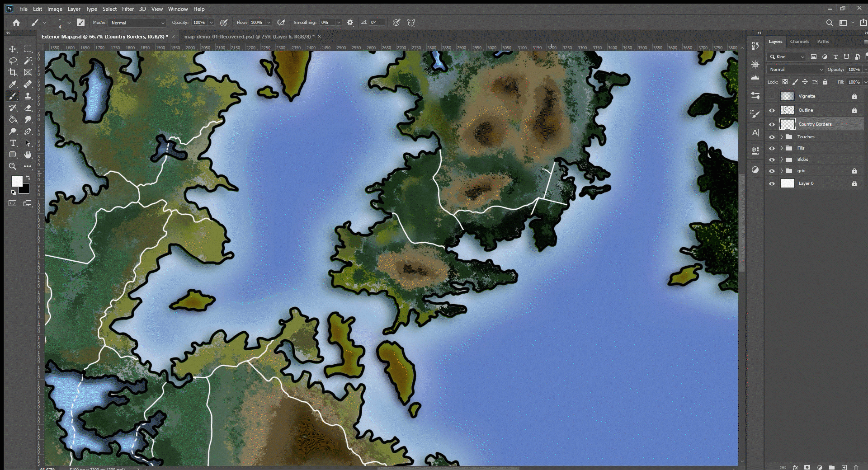The height and width of the screenshot is (470, 868).
Task: Expand the grid layer group
Action: pos(782,170)
